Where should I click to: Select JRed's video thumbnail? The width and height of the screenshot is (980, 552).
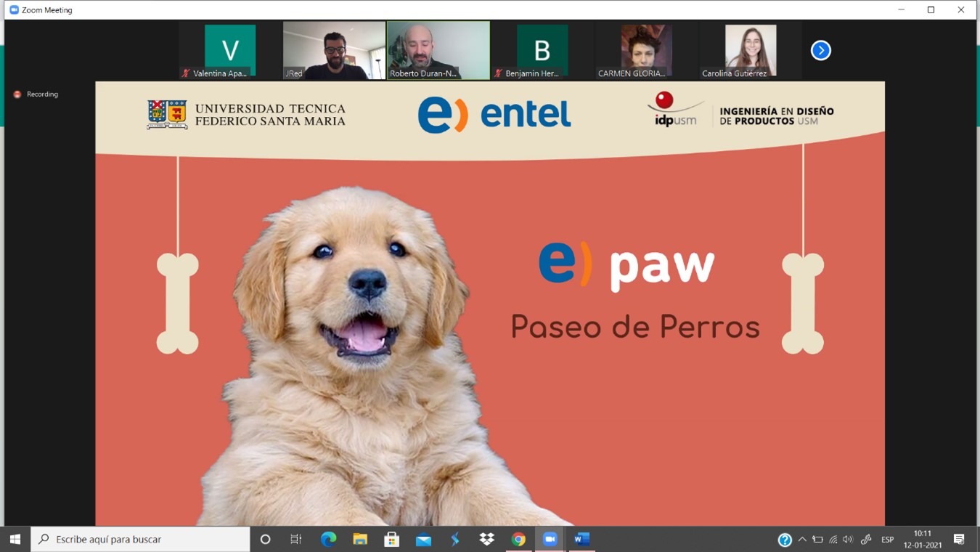pos(334,50)
